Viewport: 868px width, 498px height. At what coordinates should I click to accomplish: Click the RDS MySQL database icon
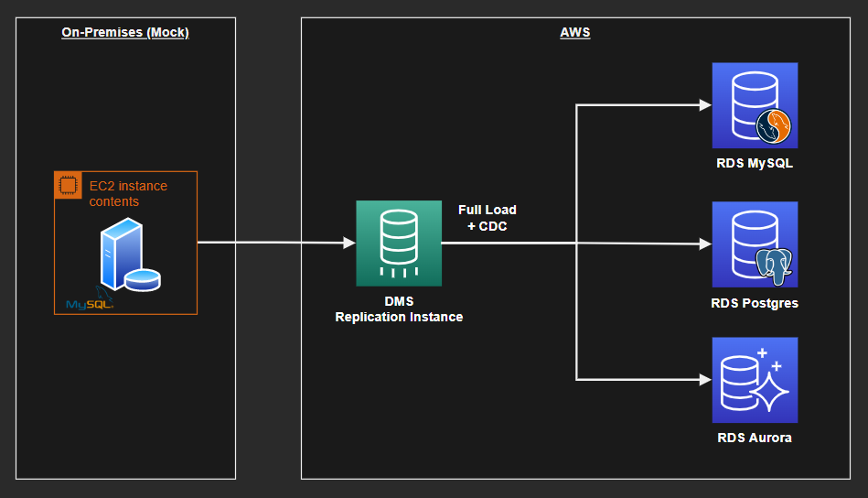pyautogui.click(x=755, y=105)
